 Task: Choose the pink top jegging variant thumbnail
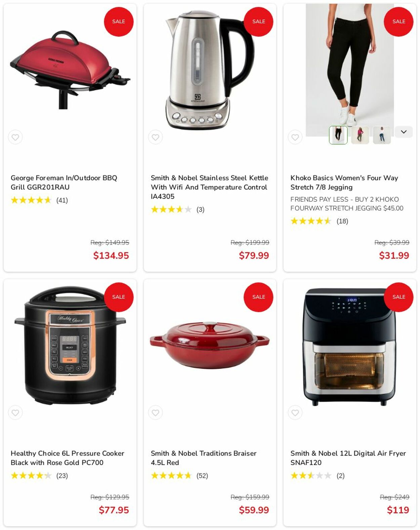click(360, 135)
